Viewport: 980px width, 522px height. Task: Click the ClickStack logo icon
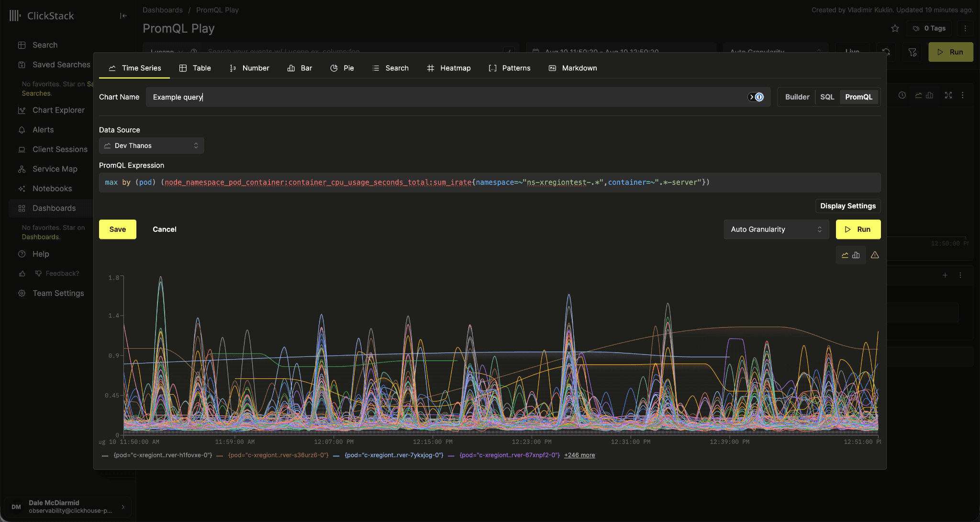(x=15, y=16)
